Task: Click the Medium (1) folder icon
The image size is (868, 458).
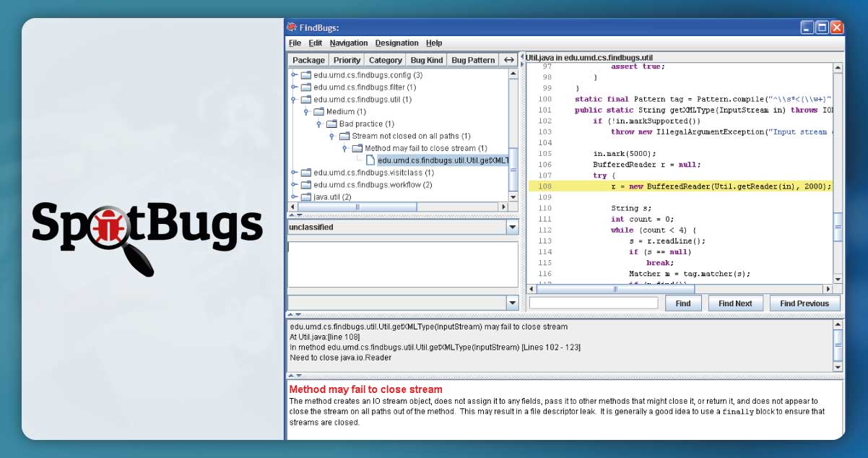Action: [319, 112]
